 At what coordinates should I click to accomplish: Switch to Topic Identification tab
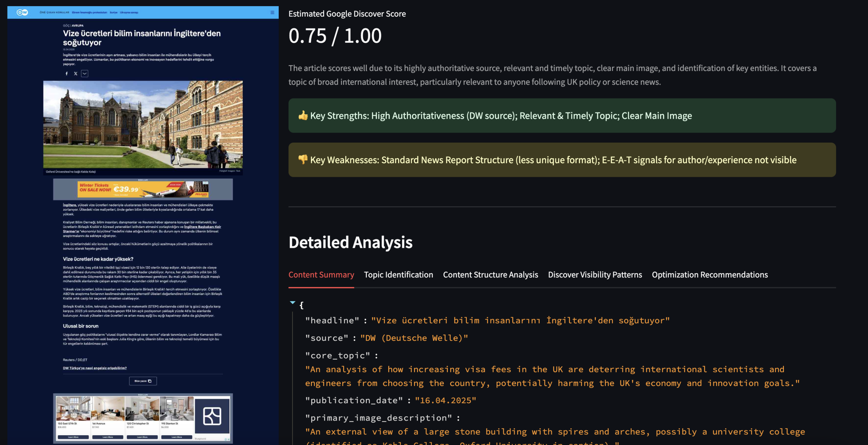click(398, 275)
